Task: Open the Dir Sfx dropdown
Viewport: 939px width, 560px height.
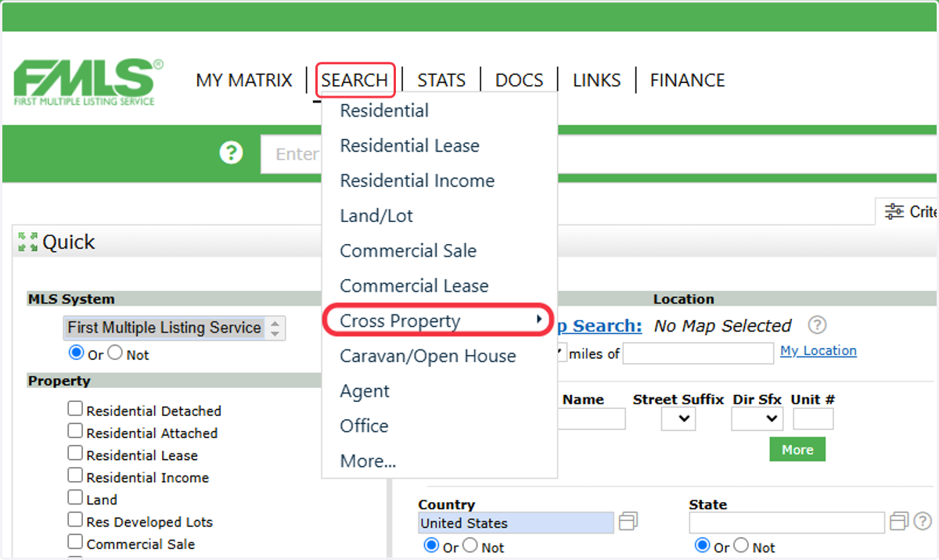Action: pyautogui.click(x=757, y=419)
